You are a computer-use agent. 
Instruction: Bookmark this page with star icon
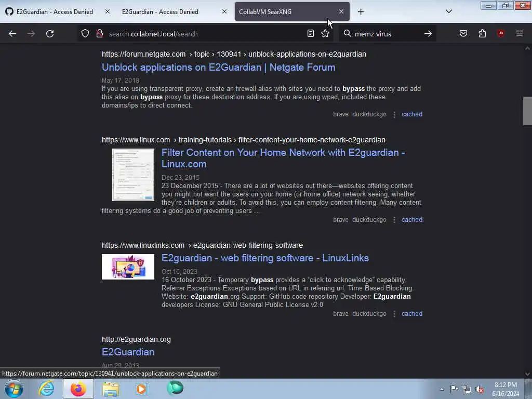click(325, 33)
